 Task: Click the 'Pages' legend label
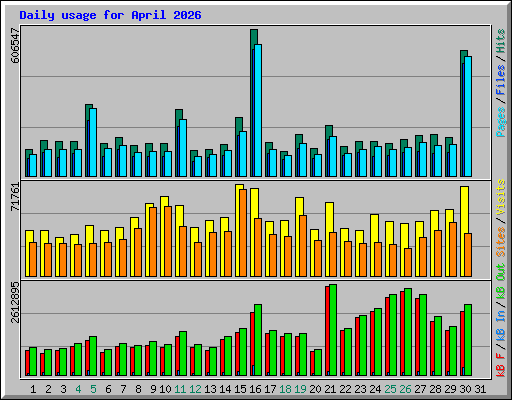[x=501, y=122]
